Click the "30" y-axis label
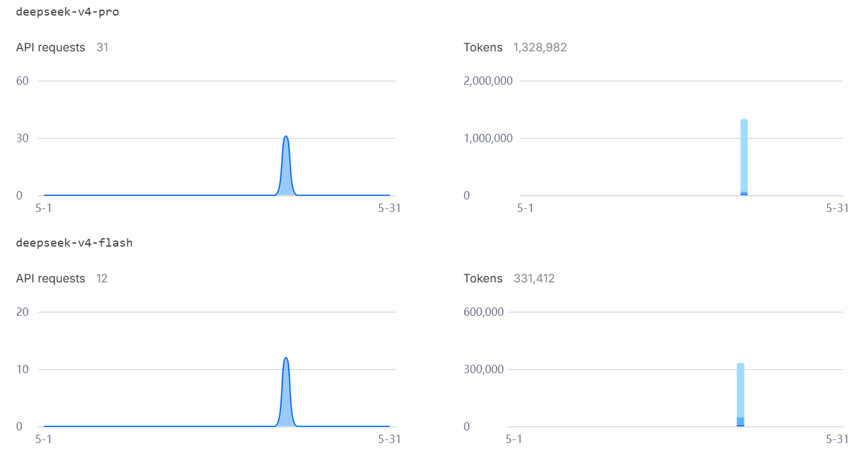Screen dimensions: 868x452 click(x=23, y=138)
